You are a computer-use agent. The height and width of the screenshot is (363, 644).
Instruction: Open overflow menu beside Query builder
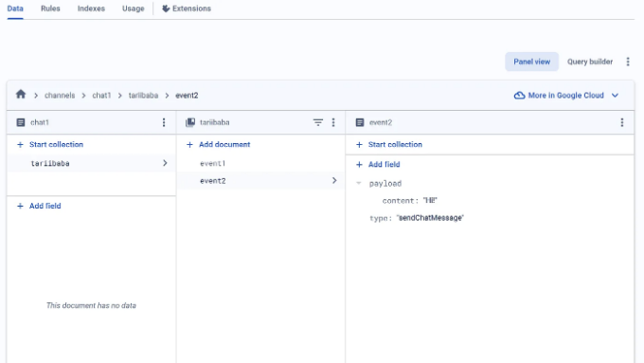point(628,62)
